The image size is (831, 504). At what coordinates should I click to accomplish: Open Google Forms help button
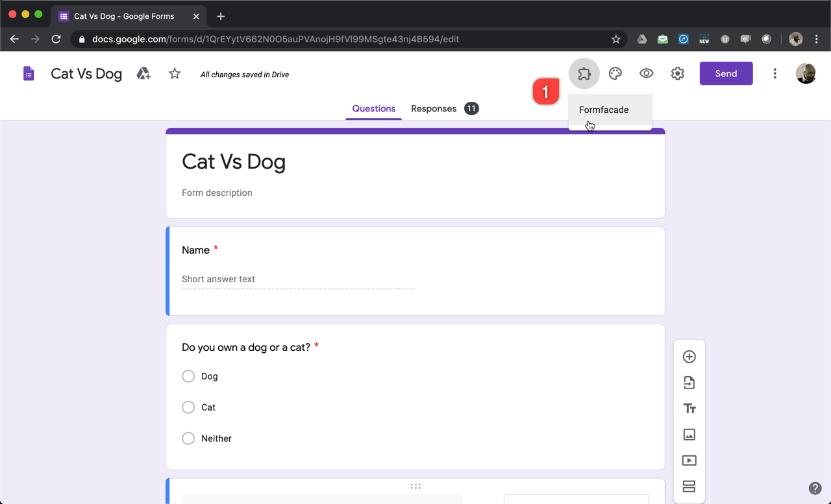(x=815, y=488)
